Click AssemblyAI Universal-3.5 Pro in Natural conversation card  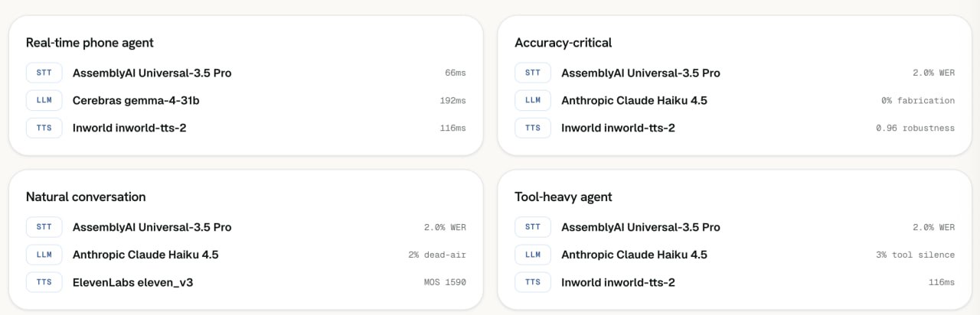pyautogui.click(x=152, y=228)
